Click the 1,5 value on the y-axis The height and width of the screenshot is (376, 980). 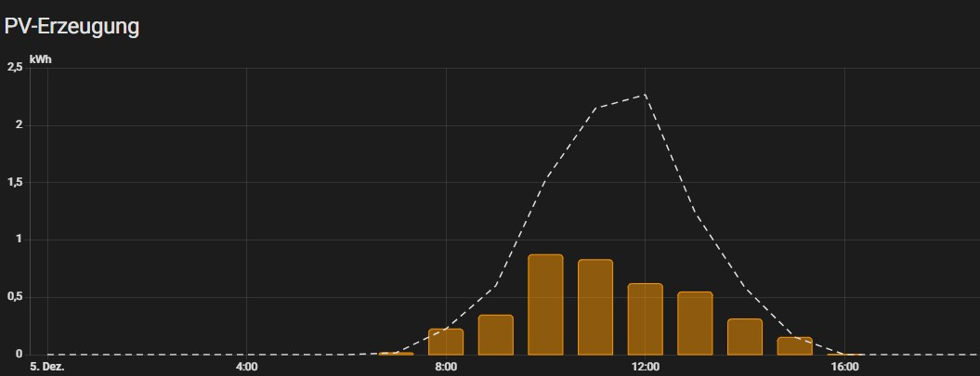[14, 183]
